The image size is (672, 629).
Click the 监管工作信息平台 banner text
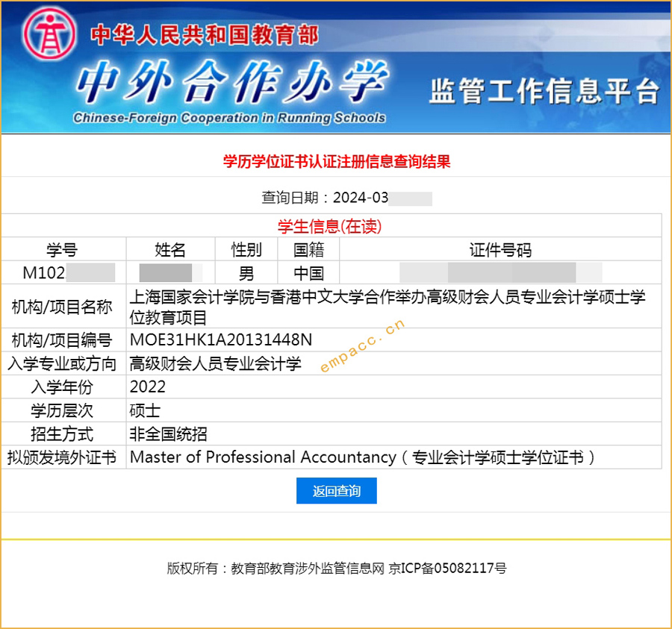coord(544,91)
